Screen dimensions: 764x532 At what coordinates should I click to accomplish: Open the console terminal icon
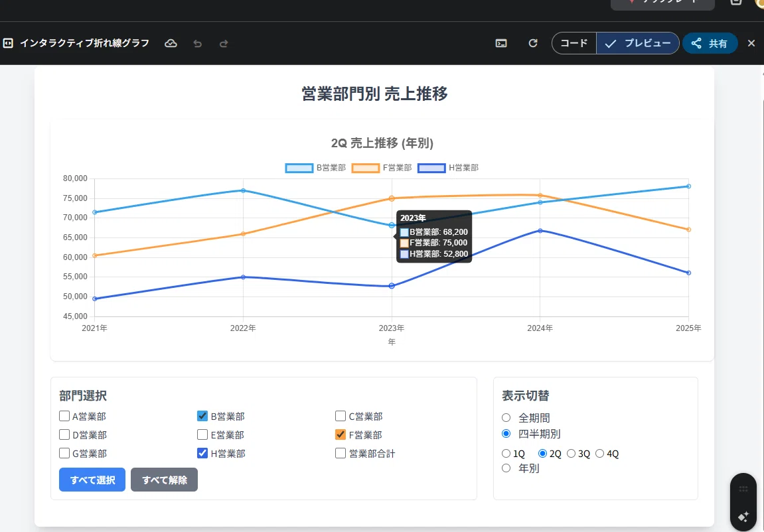tap(501, 43)
